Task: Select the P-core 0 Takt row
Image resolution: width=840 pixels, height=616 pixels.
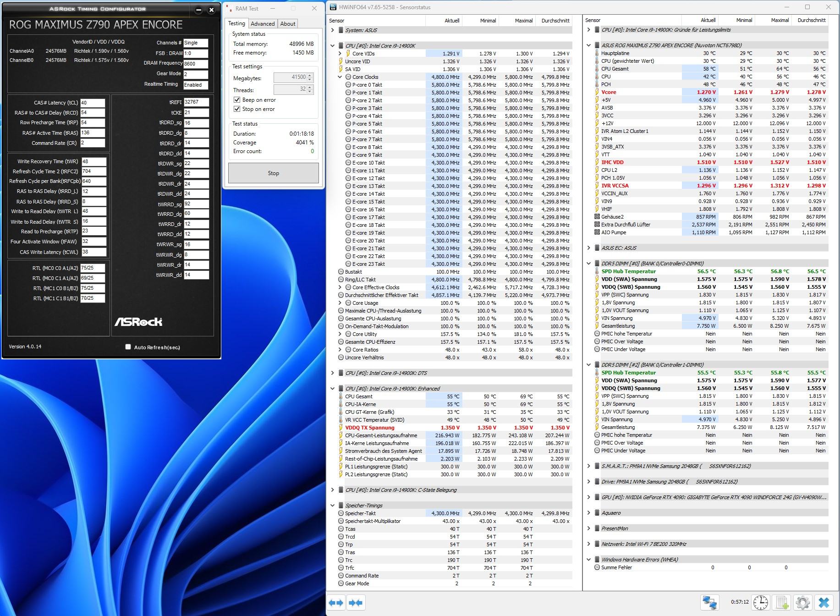Action: tap(456, 85)
